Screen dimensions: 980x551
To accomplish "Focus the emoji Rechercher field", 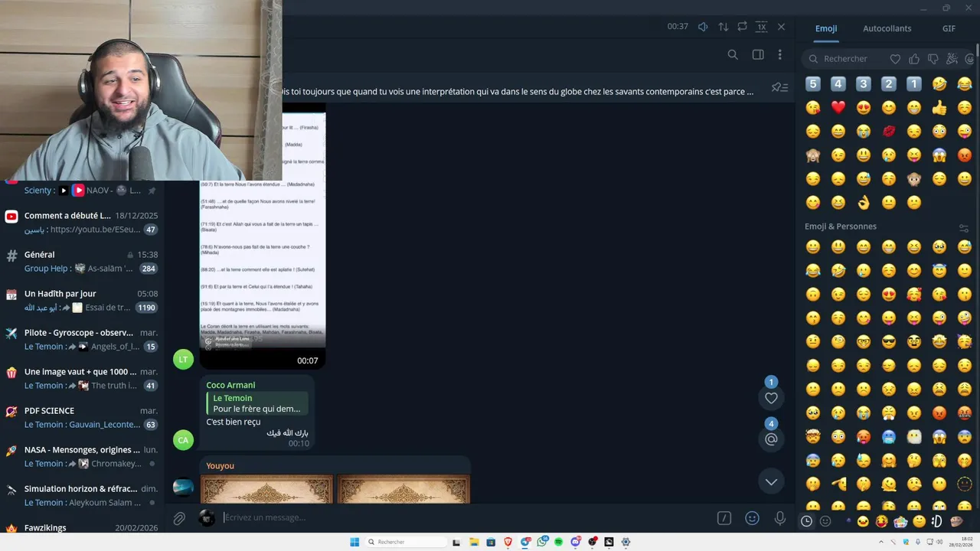I will click(x=845, y=59).
